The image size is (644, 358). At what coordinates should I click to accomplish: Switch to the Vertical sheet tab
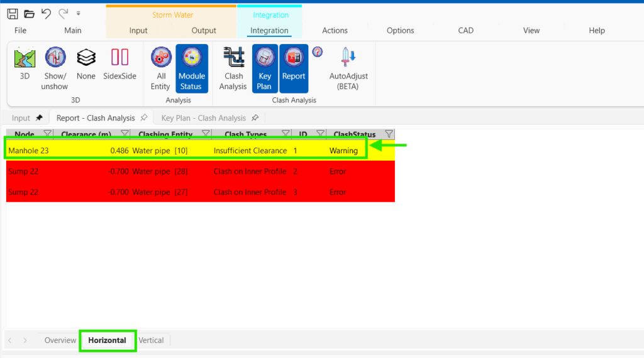point(151,340)
